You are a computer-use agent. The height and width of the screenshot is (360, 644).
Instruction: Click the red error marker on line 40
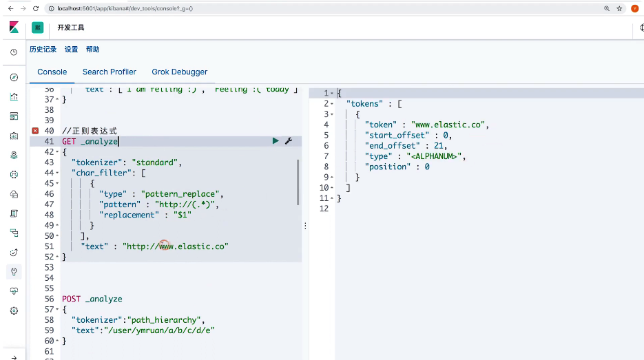pyautogui.click(x=35, y=131)
